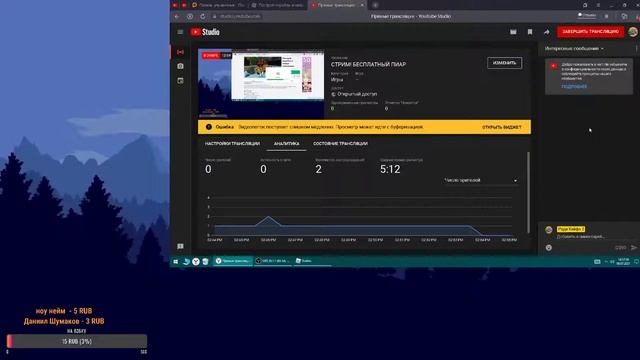Image resolution: width=640 pixels, height=360 pixels.
Task: Click the YouTube Studio logo
Action: 205,32
